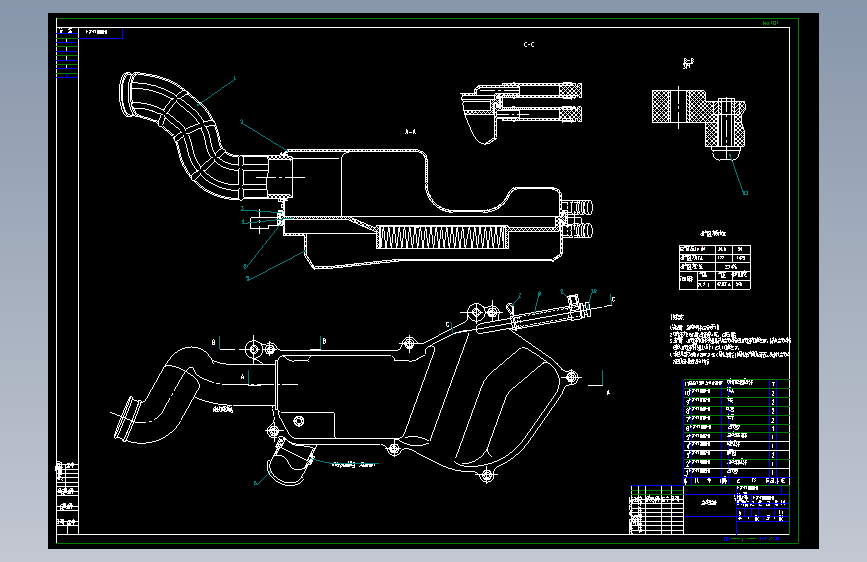Click the technical notes text block
Screen dimensions: 867x562
[730, 340]
